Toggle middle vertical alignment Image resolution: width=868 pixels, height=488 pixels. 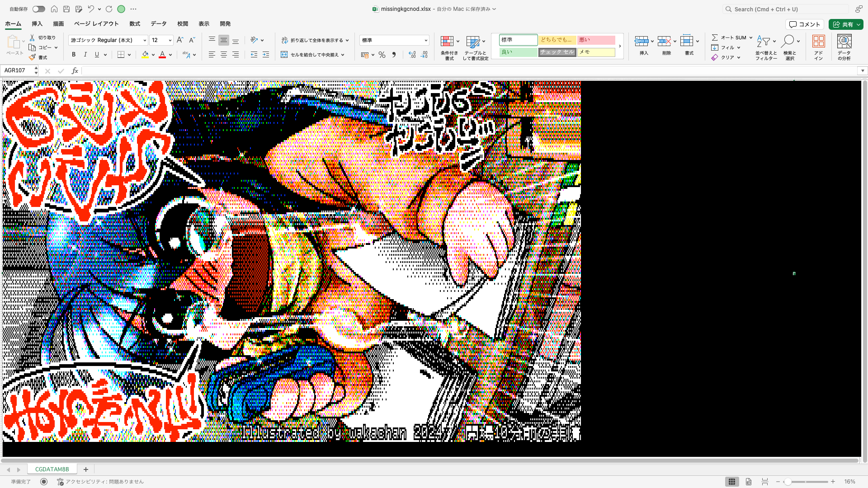click(223, 40)
